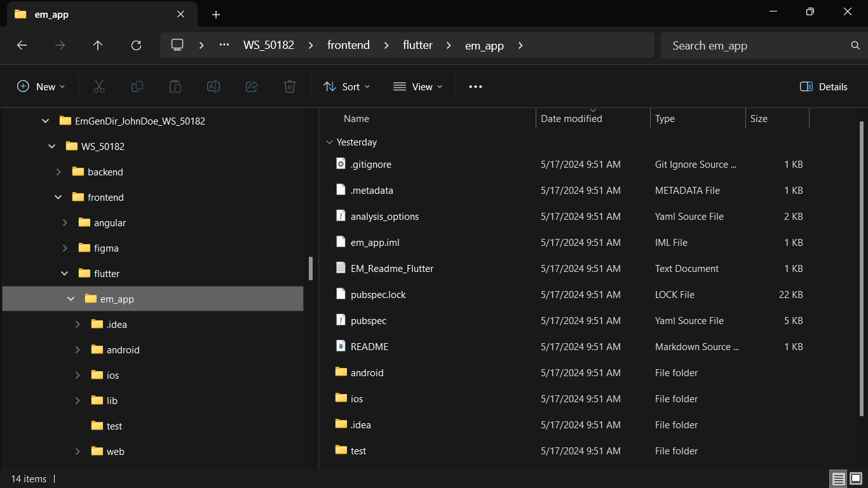The image size is (868, 488).
Task: Click the Share icon in toolbar
Action: 252,86
